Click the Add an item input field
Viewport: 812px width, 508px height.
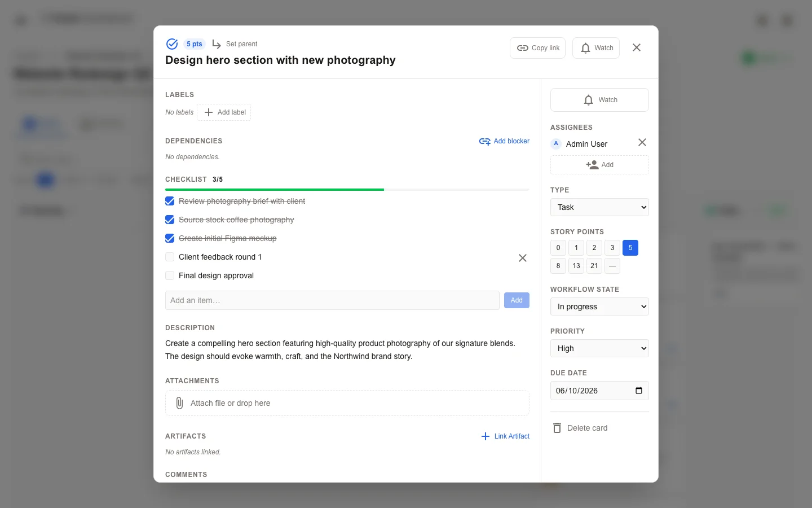(x=332, y=300)
